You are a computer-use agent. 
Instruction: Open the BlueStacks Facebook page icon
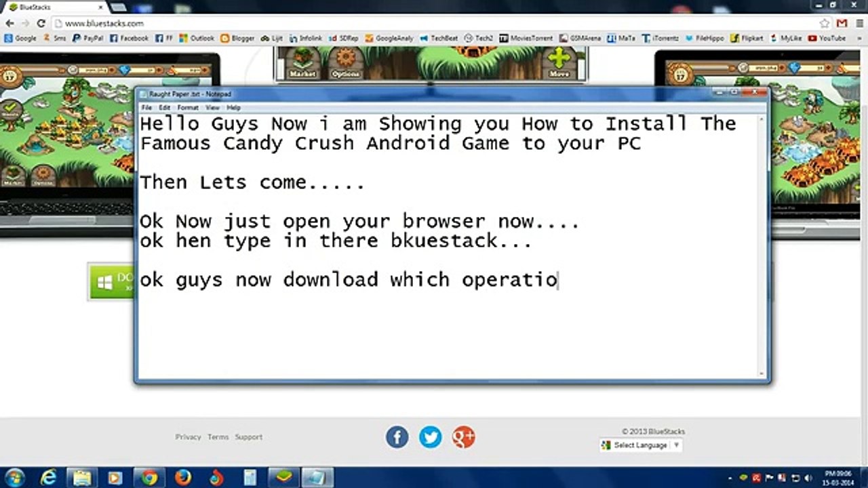tap(397, 437)
